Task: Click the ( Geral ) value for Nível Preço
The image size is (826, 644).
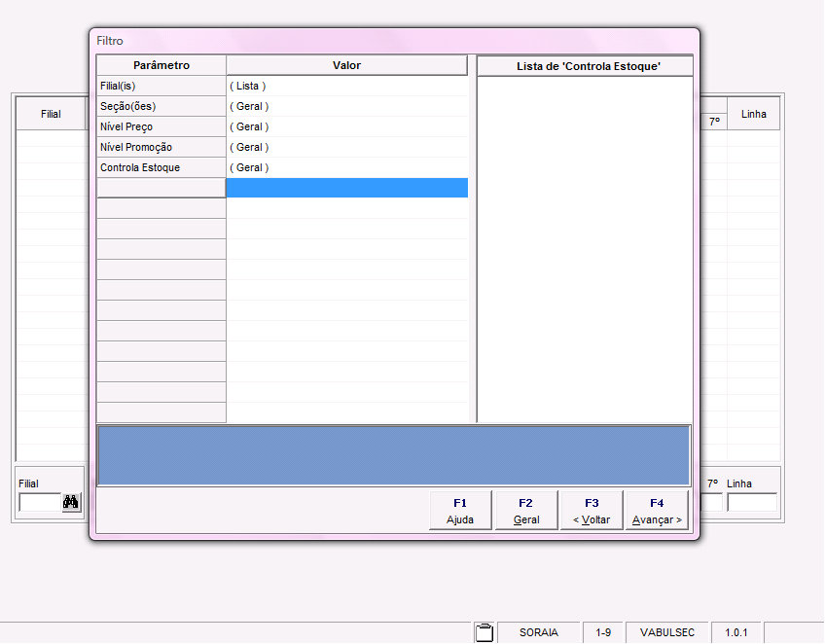Action: (347, 126)
